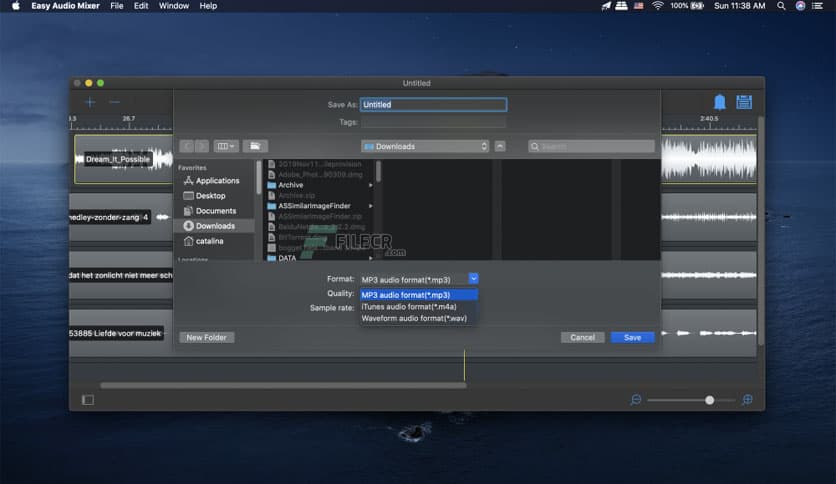
Task: Open the Help menu
Action: [208, 6]
